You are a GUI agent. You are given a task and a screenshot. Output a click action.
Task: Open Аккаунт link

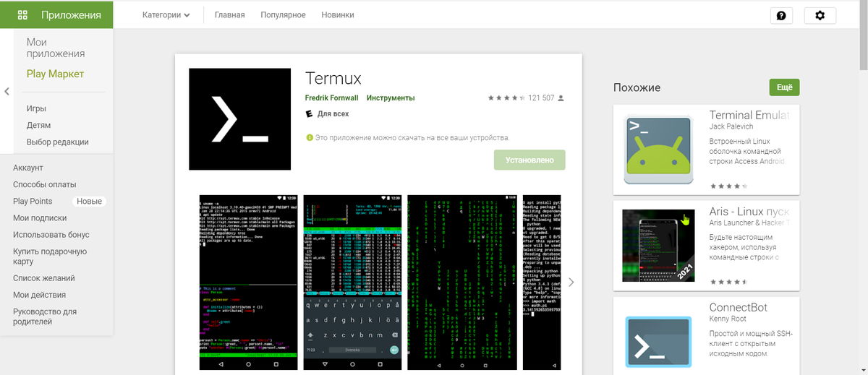pos(28,168)
